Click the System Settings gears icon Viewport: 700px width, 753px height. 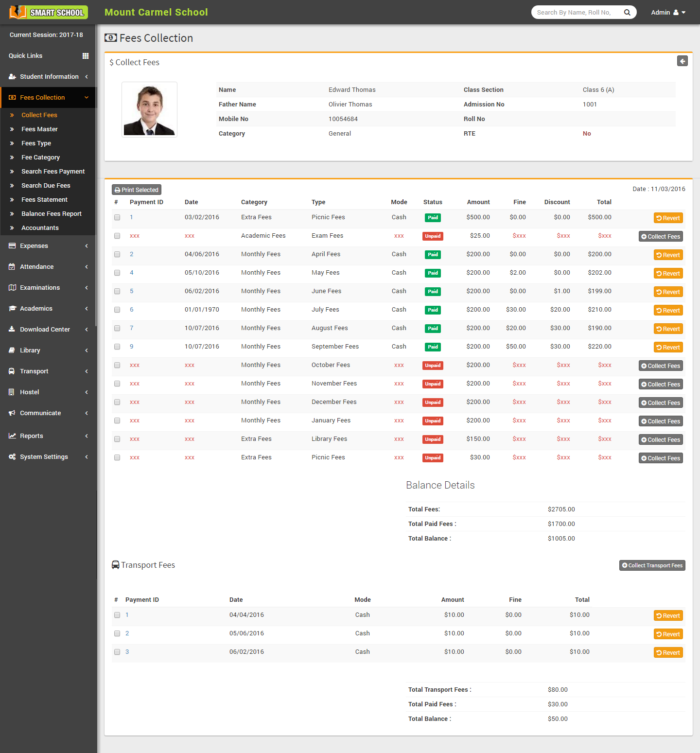coord(12,457)
